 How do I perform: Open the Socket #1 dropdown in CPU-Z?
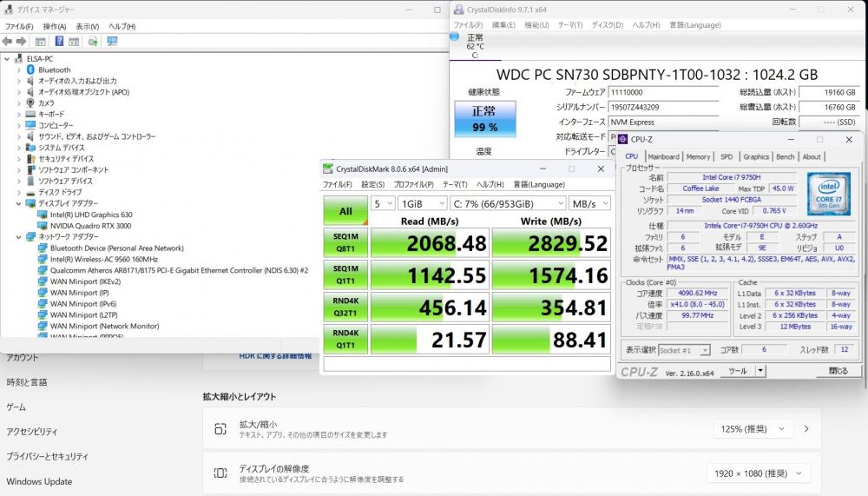(x=684, y=350)
